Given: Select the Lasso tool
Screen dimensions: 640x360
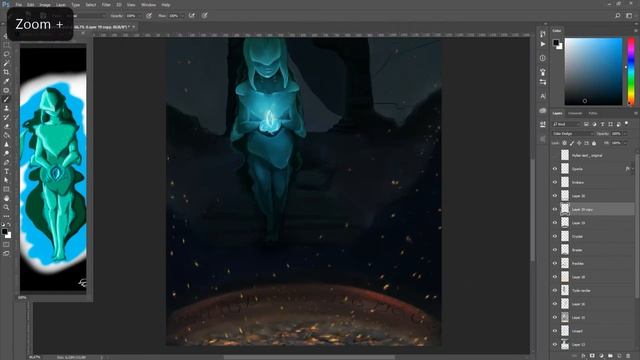Looking at the screenshot, I should (x=6, y=54).
